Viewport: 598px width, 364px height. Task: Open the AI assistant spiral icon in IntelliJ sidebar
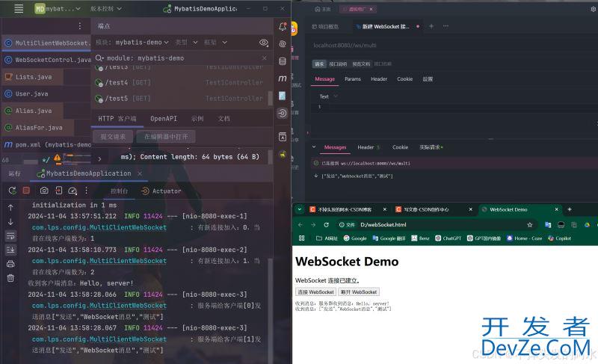(283, 44)
